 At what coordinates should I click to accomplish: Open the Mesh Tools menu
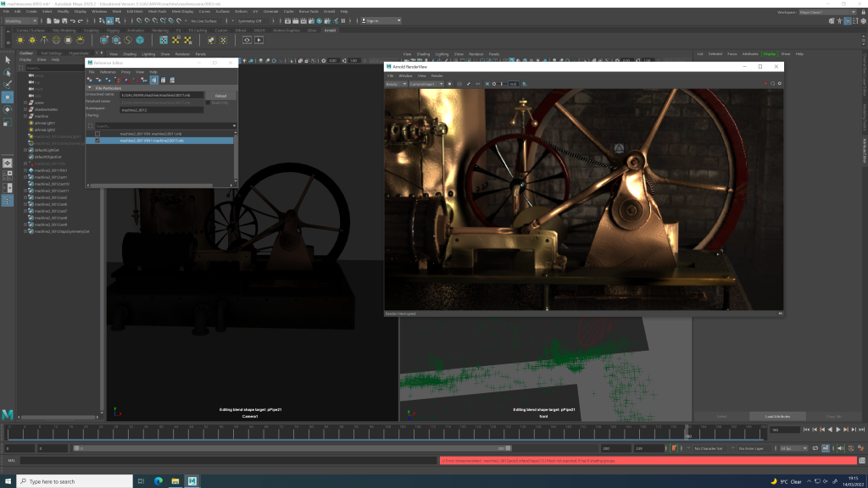coord(157,11)
